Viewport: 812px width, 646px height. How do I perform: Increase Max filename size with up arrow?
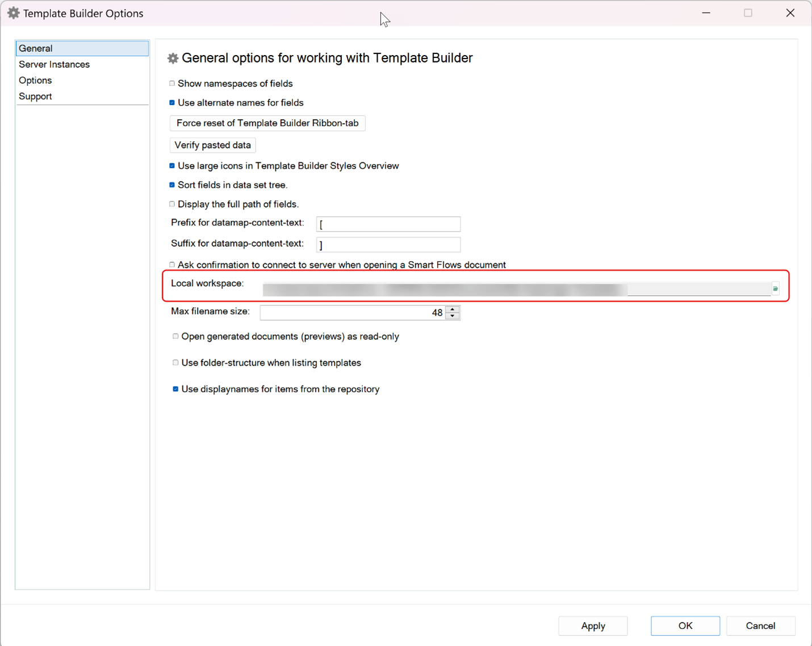pyautogui.click(x=453, y=309)
